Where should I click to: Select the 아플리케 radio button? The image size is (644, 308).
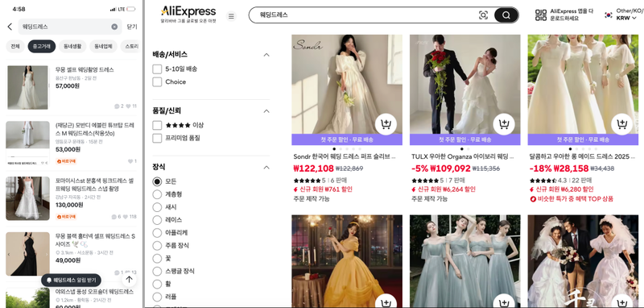point(157,233)
